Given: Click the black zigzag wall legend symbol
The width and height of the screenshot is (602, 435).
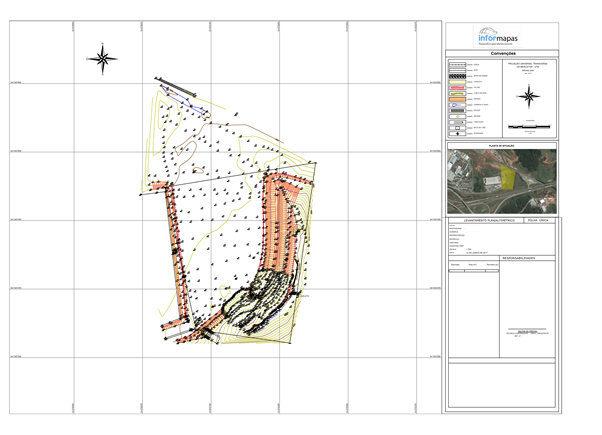Looking at the screenshot, I should click(x=457, y=76).
